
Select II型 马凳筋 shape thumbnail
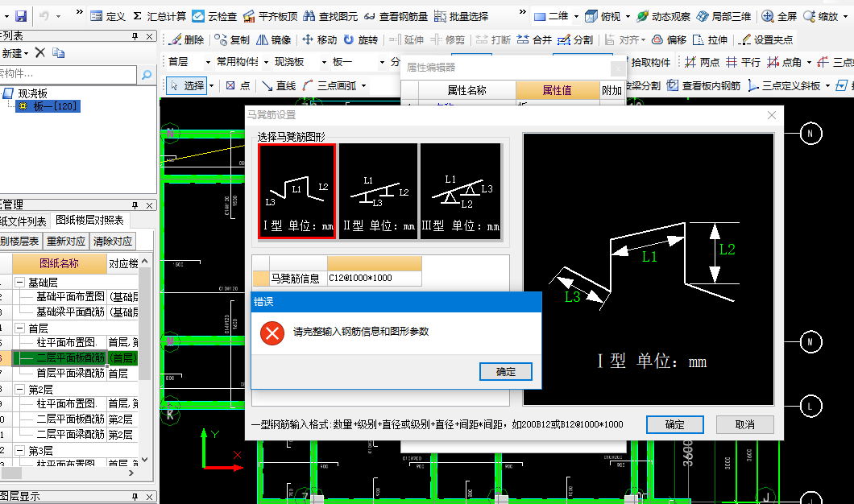click(378, 191)
